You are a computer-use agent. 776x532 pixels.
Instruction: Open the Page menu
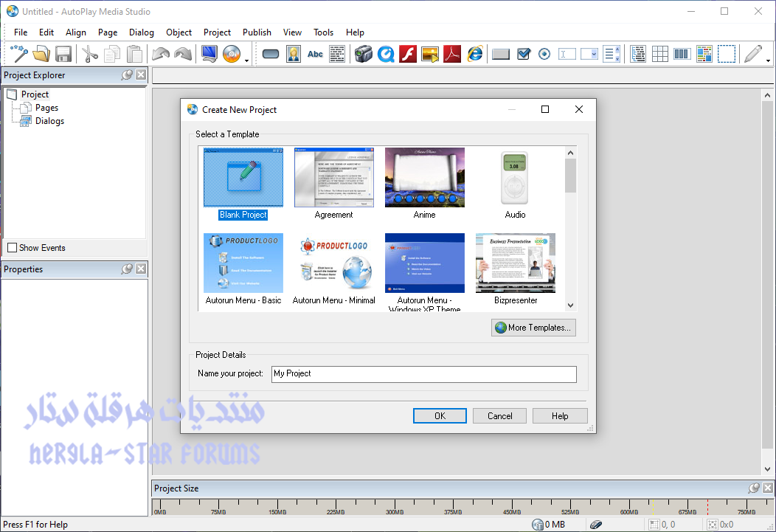tap(108, 32)
